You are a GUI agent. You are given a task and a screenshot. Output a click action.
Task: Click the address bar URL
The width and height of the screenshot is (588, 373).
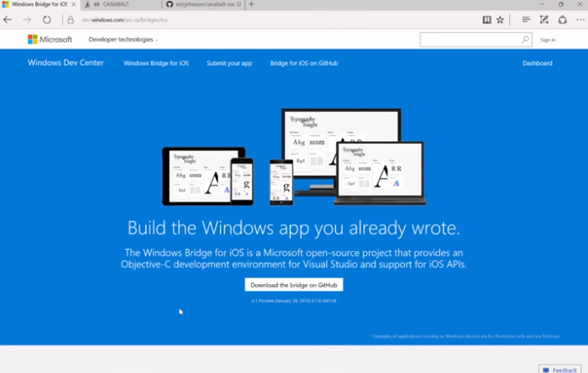125,20
